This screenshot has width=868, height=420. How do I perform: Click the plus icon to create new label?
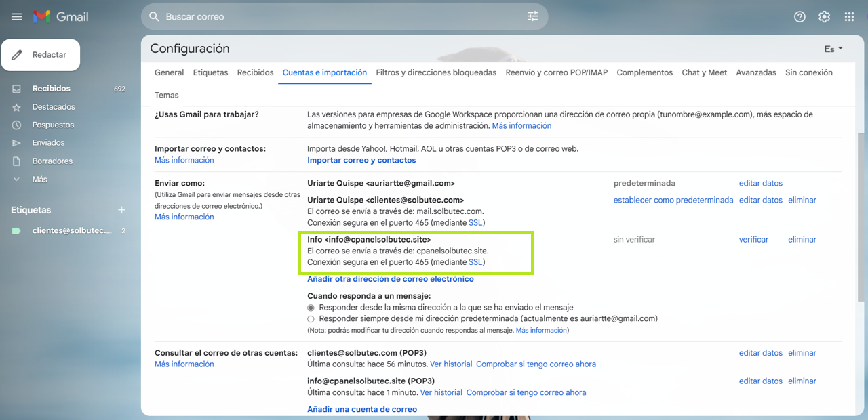[121, 210]
